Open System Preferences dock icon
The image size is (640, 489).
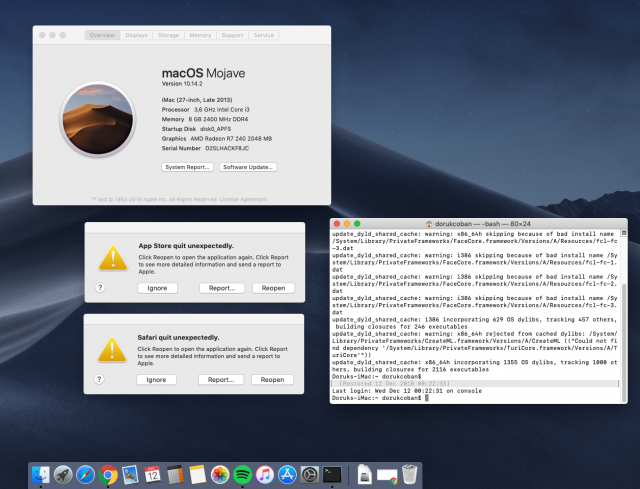[309, 474]
